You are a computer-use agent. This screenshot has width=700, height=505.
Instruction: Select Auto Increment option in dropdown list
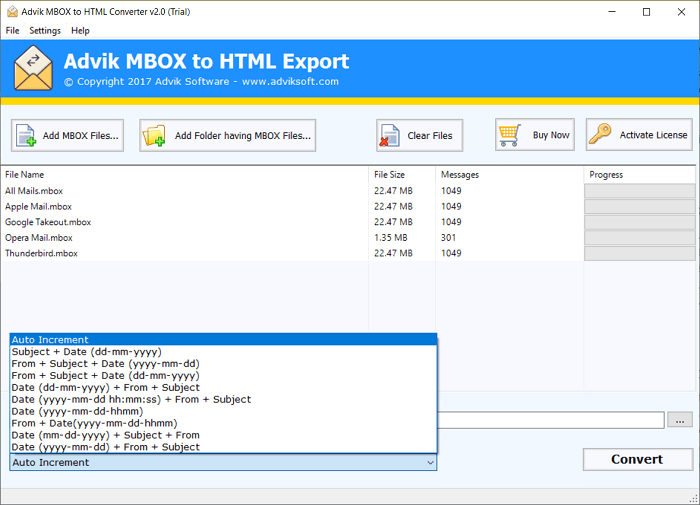(223, 339)
